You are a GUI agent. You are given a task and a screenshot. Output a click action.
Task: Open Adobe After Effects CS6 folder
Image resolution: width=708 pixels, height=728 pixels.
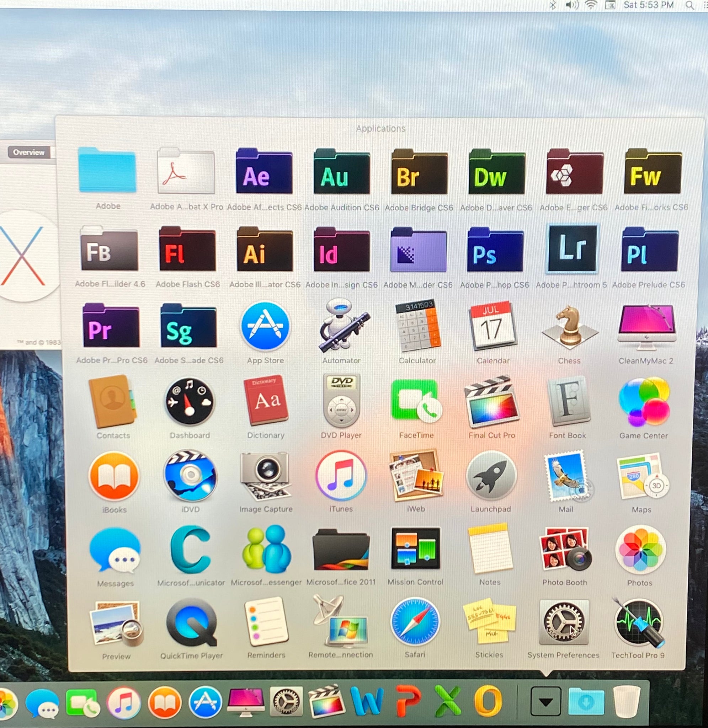pyautogui.click(x=264, y=171)
